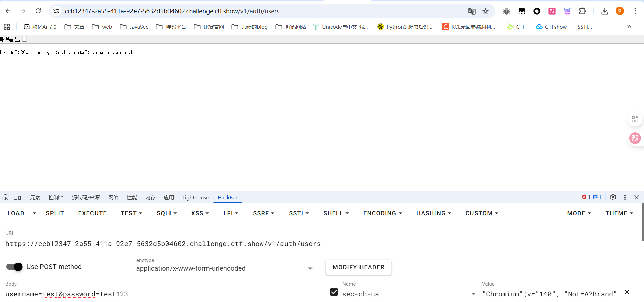This screenshot has width=644, height=302.
Task: Click into the Body input field
Action: click(160, 294)
